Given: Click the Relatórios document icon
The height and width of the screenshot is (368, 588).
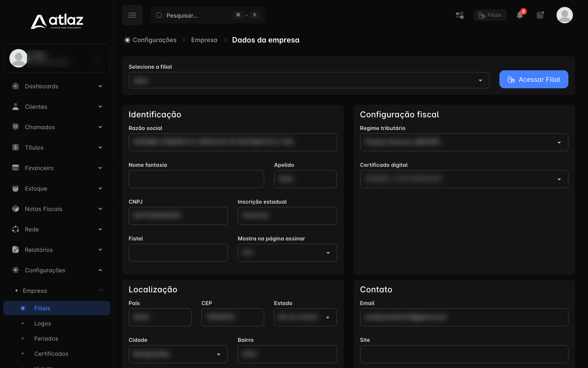Looking at the screenshot, I should (x=16, y=250).
